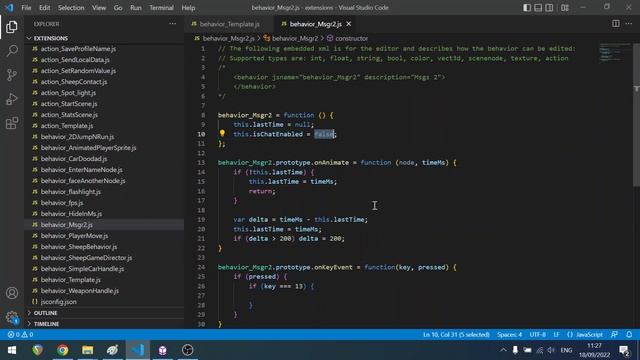Change end of line sequence LF
This screenshot has width=640, height=360.
(556, 334)
